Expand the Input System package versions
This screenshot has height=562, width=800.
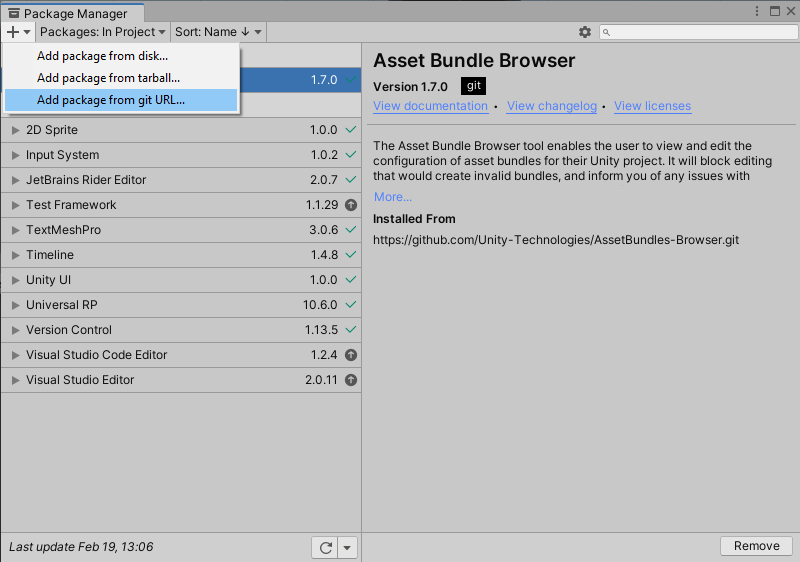(x=16, y=155)
